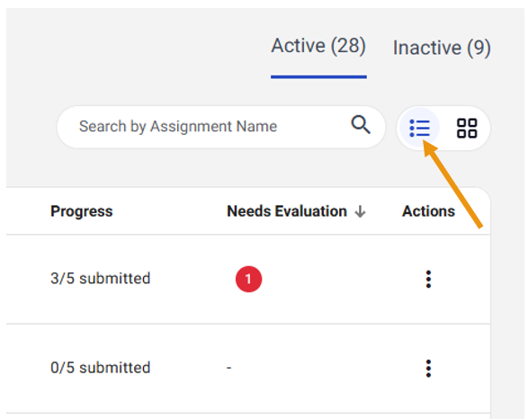The image size is (528, 420).
Task: Switch to grid view icon
Action: click(467, 129)
